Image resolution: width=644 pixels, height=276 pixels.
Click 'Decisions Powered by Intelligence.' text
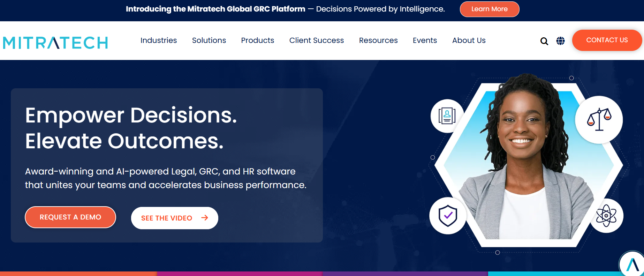pos(380,9)
